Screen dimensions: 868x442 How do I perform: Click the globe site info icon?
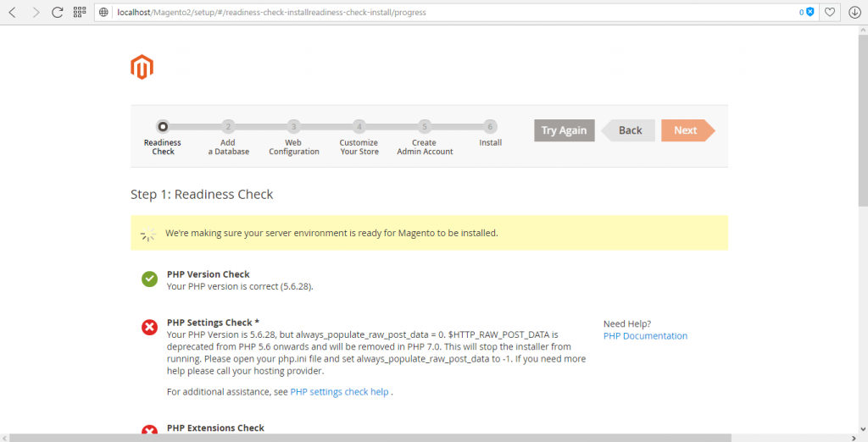click(103, 12)
